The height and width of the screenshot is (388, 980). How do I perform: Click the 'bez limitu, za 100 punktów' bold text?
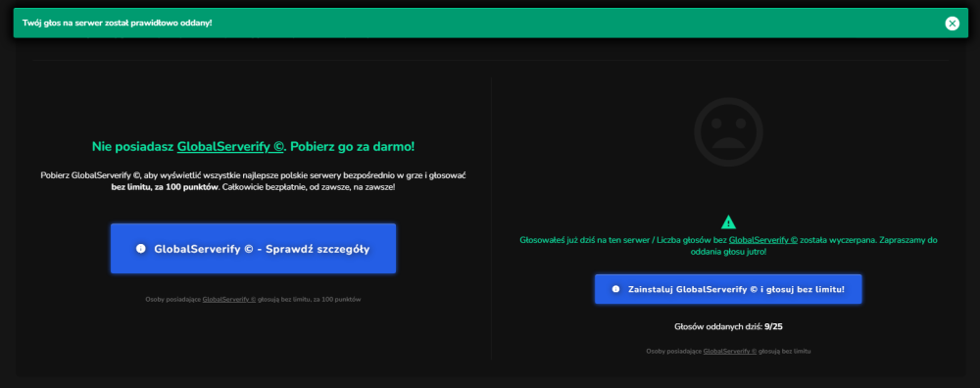(165, 187)
